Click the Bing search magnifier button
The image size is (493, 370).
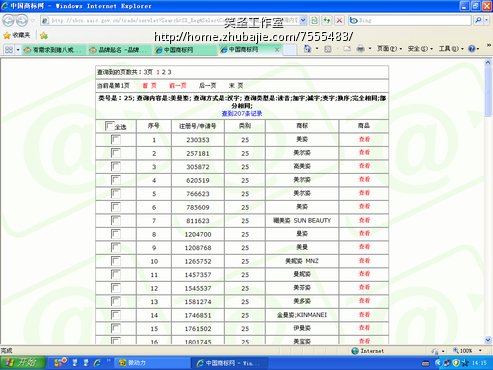coord(478,20)
